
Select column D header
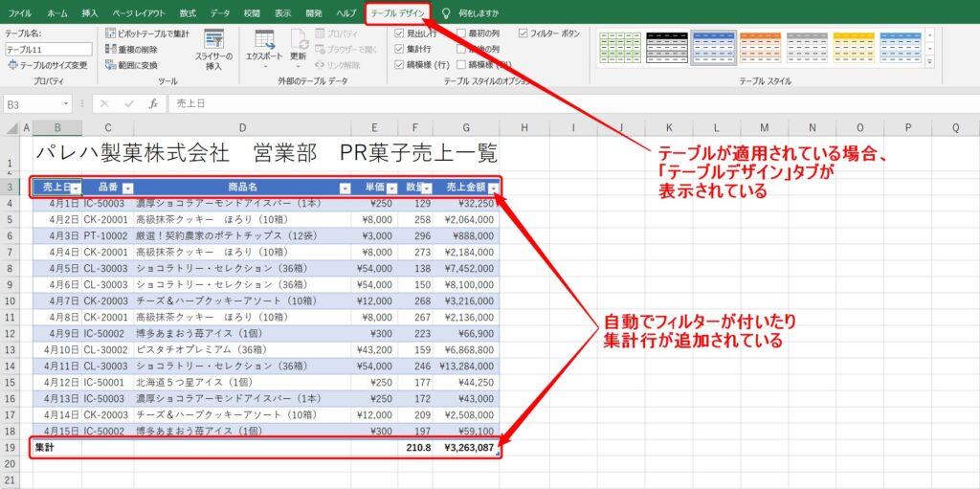click(242, 128)
